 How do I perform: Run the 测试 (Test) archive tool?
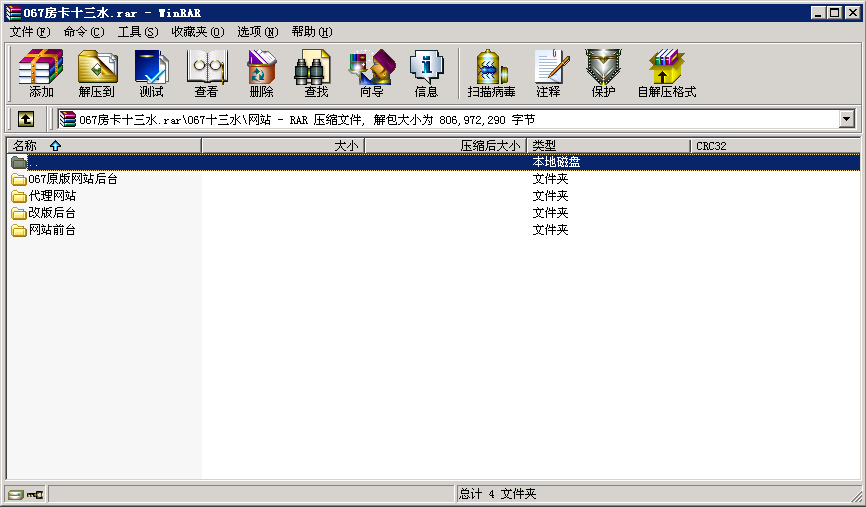(x=151, y=73)
